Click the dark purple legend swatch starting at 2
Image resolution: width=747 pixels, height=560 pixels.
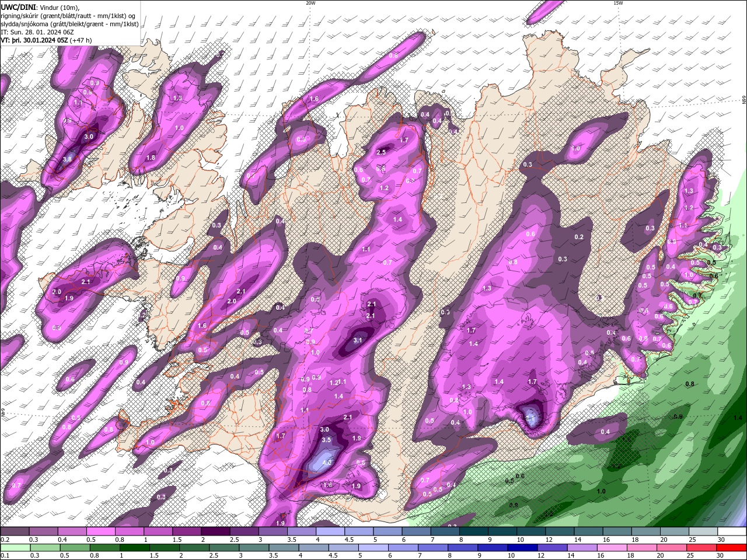click(215, 531)
